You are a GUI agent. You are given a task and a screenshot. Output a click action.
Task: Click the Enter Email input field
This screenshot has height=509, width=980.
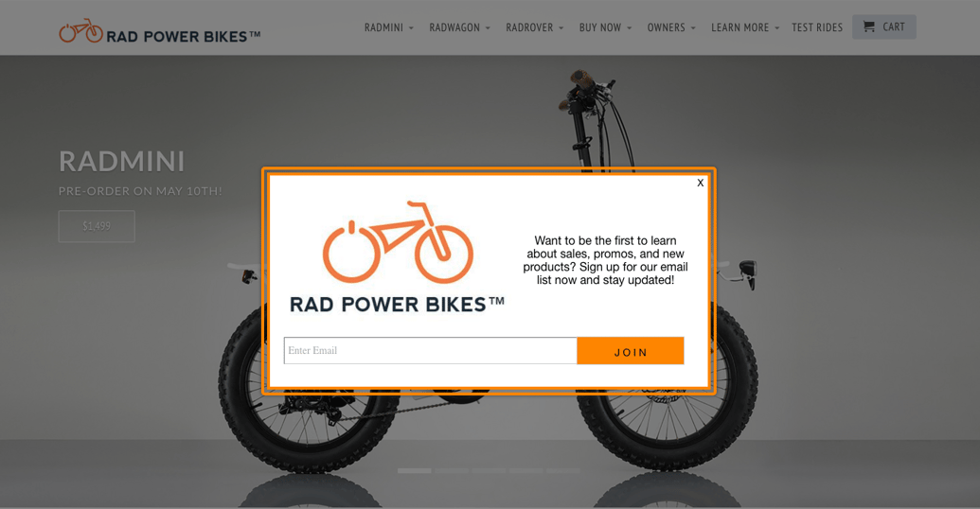click(430, 350)
